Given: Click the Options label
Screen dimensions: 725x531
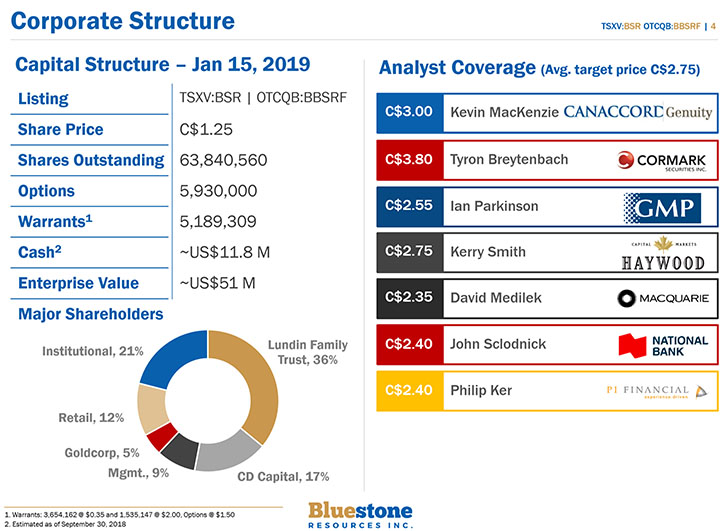Looking at the screenshot, I should pyautogui.click(x=46, y=191).
